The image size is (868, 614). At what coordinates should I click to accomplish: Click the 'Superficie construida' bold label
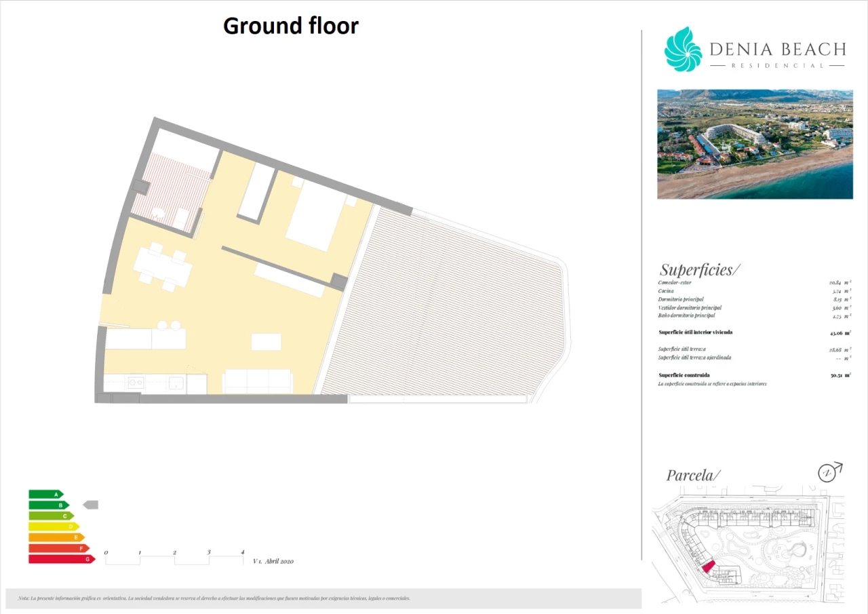[684, 375]
